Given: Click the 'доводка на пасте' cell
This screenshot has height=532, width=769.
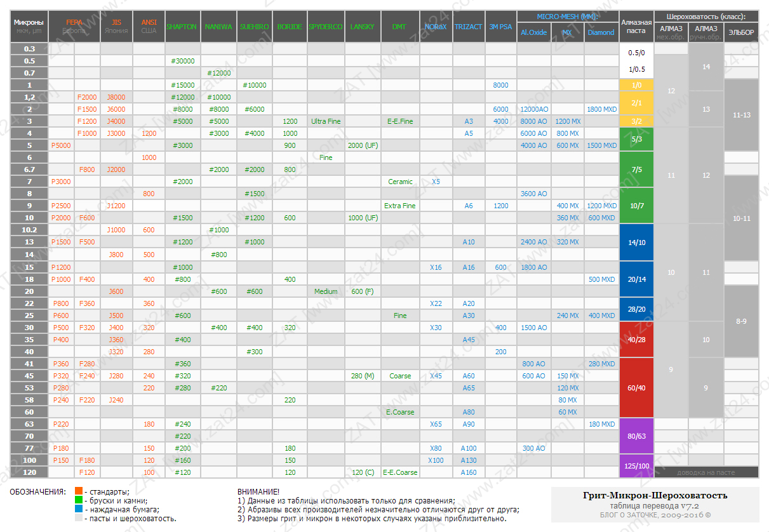Looking at the screenshot, I should click(705, 472).
